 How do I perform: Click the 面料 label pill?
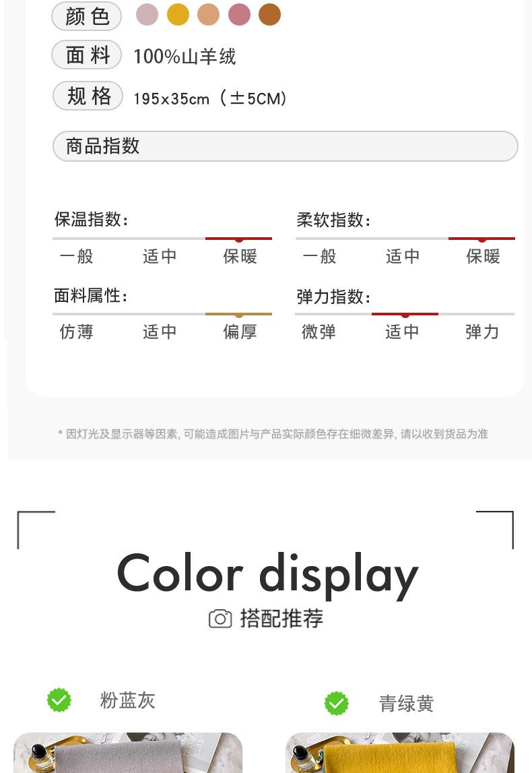point(87,55)
